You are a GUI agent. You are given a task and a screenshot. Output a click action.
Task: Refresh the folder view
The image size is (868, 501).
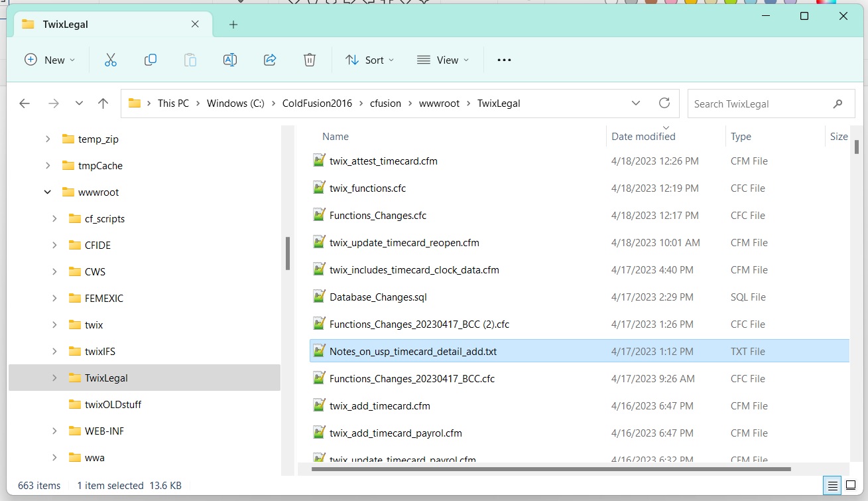coord(664,103)
